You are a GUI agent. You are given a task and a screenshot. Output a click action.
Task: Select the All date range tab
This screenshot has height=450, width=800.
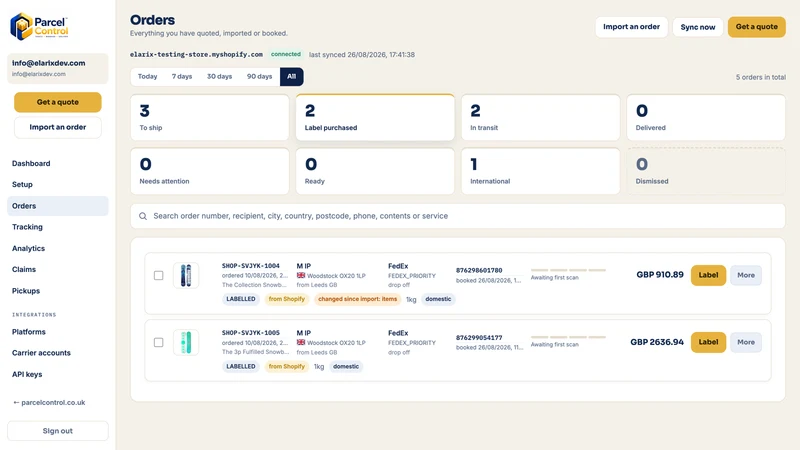291,77
